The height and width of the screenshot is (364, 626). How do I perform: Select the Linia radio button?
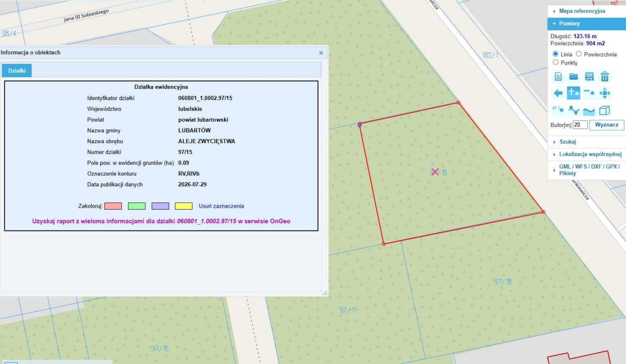556,54
